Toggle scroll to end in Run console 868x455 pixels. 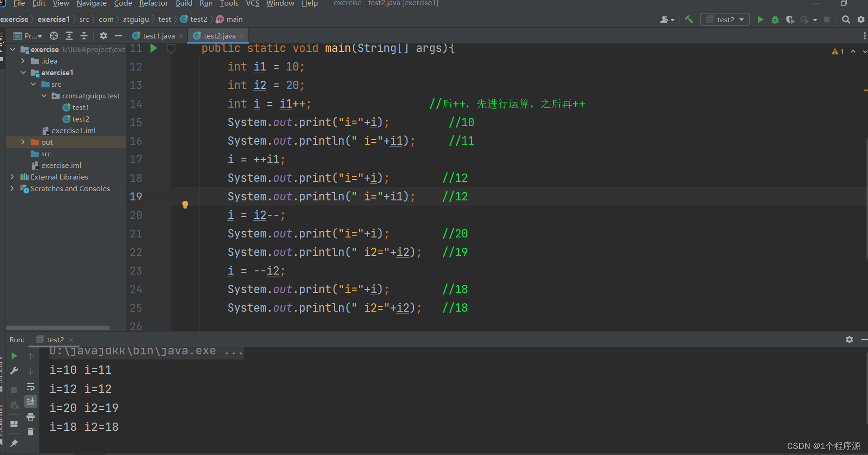click(31, 401)
